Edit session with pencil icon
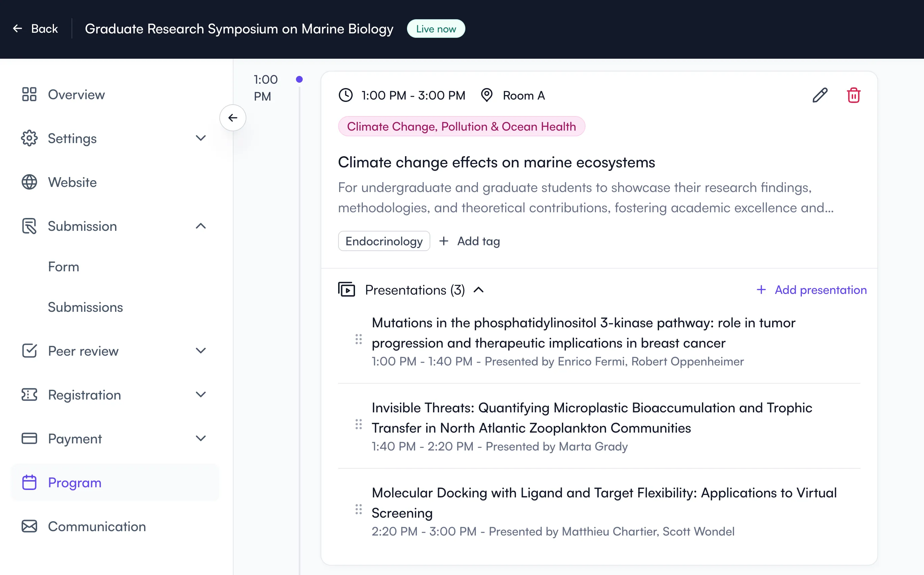 tap(820, 95)
